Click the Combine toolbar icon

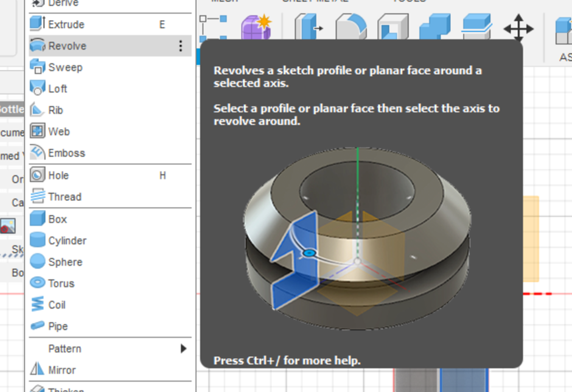tap(435, 26)
